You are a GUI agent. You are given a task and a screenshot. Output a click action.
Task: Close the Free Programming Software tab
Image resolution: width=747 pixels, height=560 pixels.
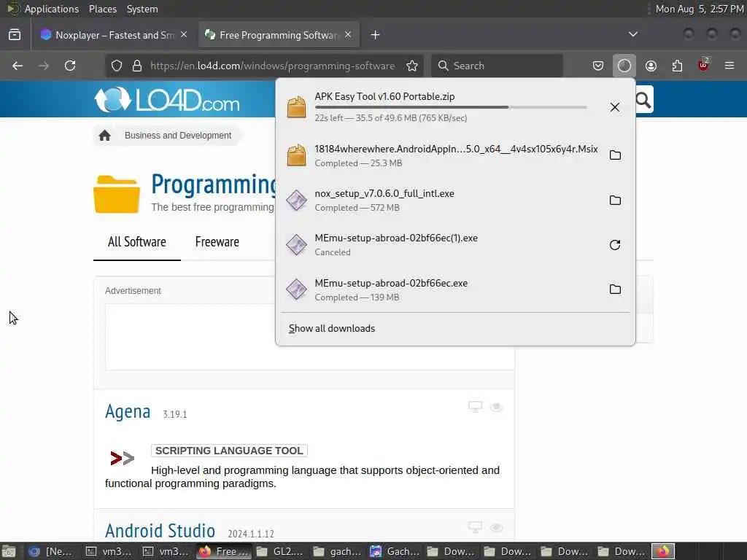click(348, 35)
